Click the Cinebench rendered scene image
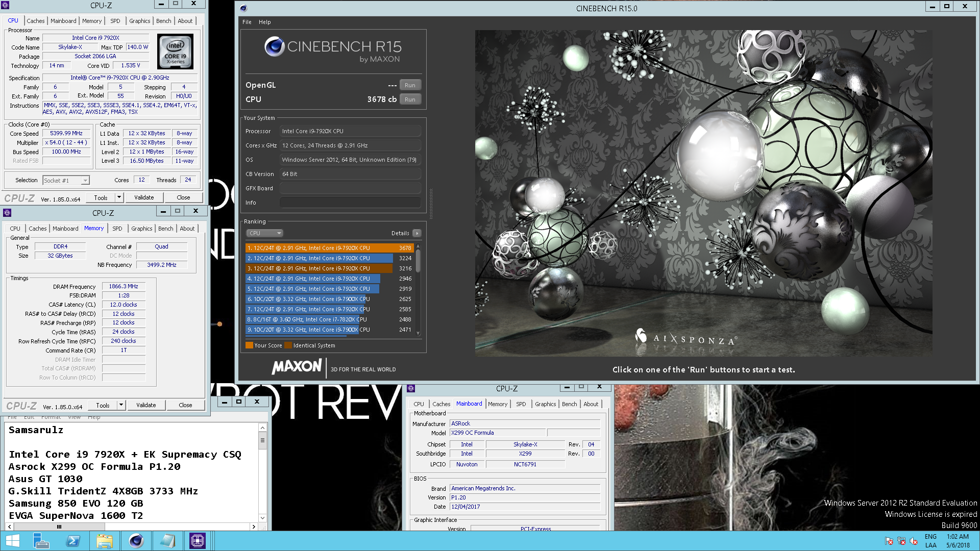The image size is (980, 551). (x=703, y=193)
